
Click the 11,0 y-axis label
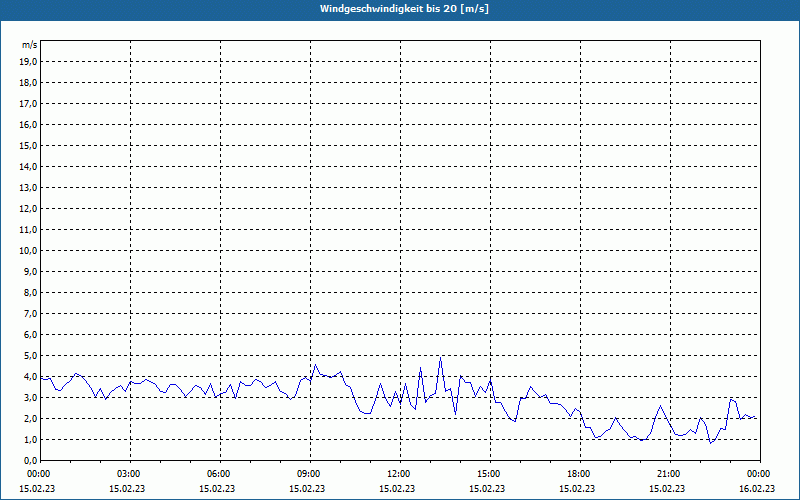click(x=28, y=230)
